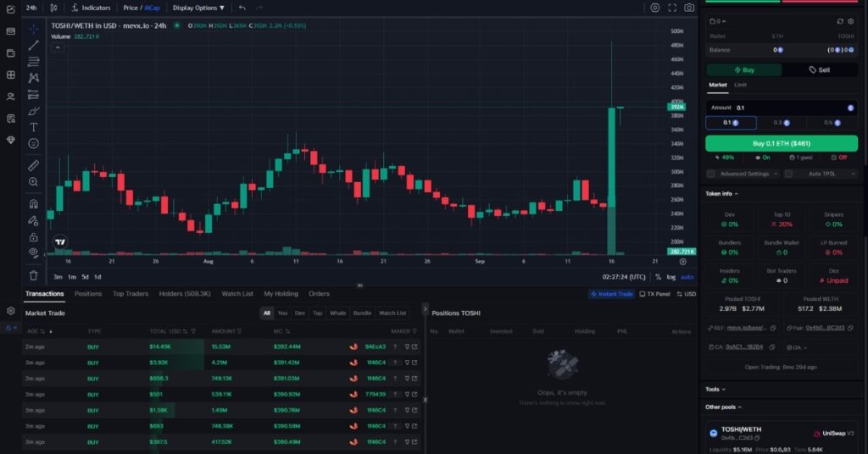Collapse the Other pools section

pyautogui.click(x=723, y=407)
